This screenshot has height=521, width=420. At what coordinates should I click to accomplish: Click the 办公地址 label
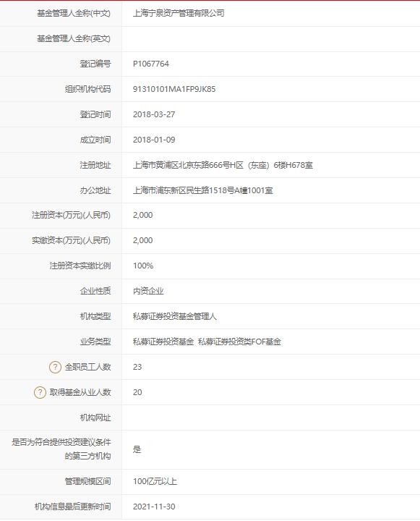click(x=95, y=190)
